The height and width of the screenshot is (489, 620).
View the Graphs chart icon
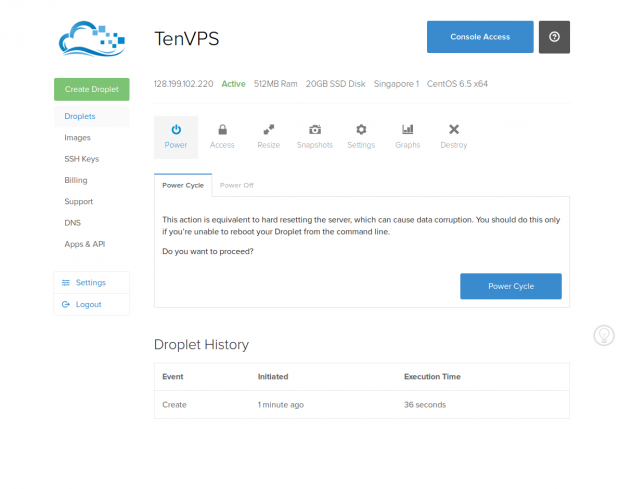[x=407, y=130]
